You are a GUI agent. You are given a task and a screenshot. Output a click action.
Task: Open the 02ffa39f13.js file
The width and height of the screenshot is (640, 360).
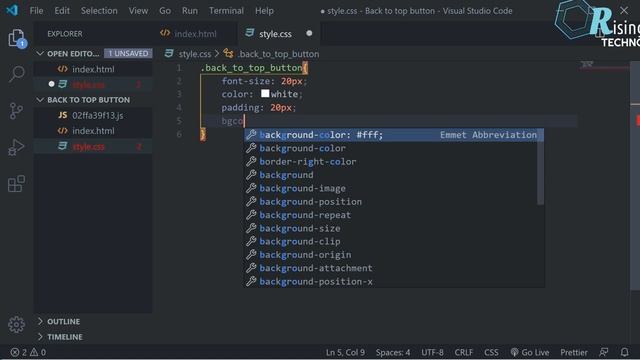93,116
